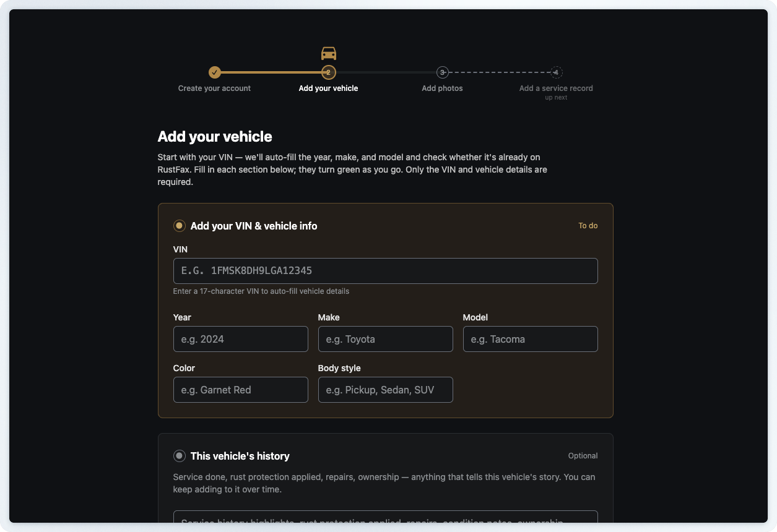Screen dimensions: 777x532
Task: Click the 17-character VIN hint text
Action: [x=261, y=291]
